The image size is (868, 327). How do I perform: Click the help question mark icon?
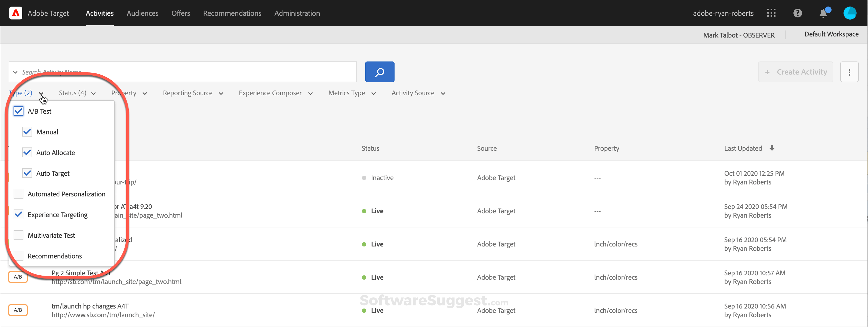pos(798,13)
